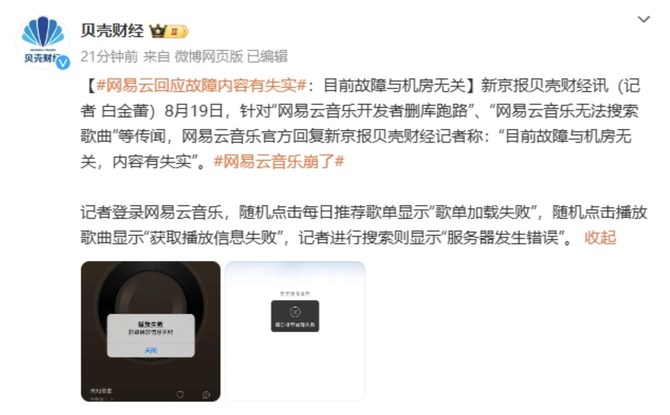
Task: Open the 贝壳财经 username link
Action: [112, 31]
